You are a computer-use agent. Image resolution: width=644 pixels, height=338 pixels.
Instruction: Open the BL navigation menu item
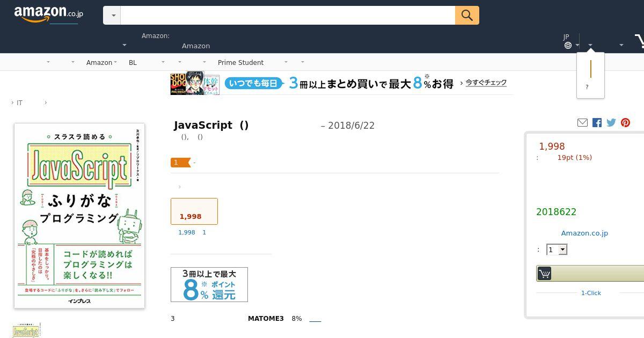(x=133, y=62)
